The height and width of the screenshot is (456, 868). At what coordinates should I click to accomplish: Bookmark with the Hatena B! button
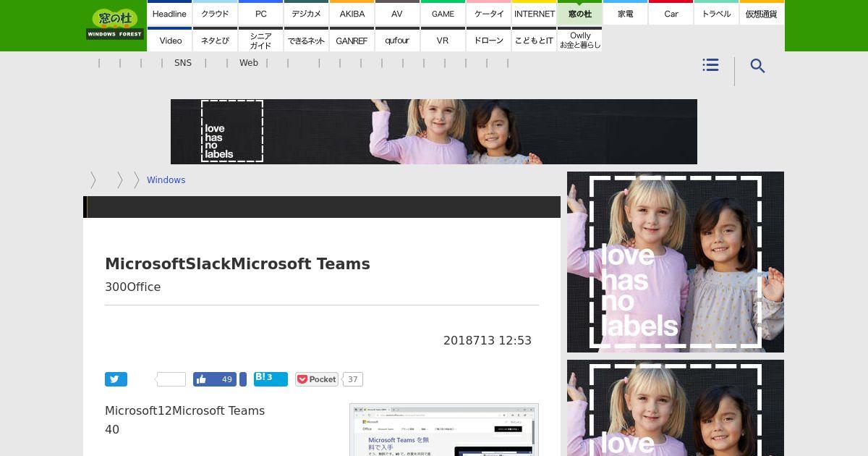271,379
